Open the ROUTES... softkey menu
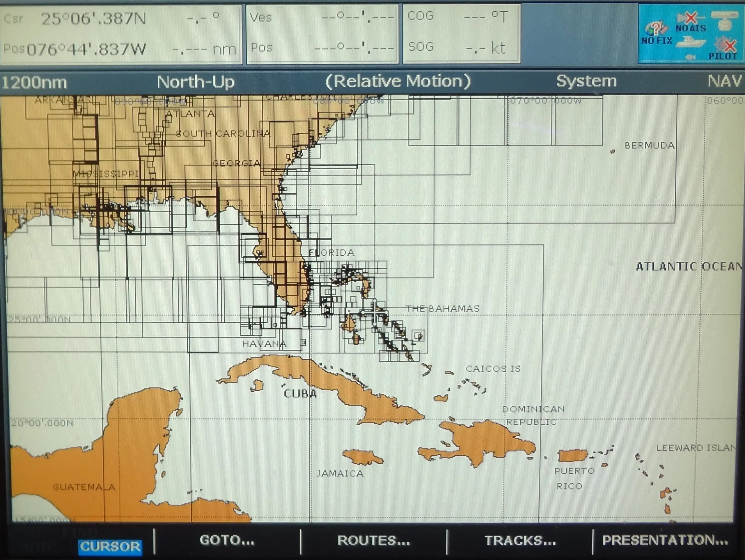Image resolution: width=745 pixels, height=560 pixels. pyautogui.click(x=373, y=540)
